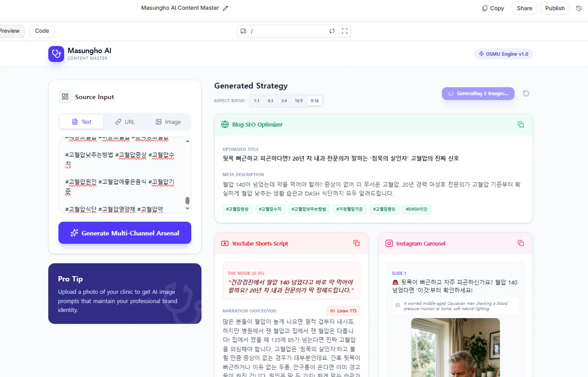The width and height of the screenshot is (588, 377).
Task: Click the Pro Tip card text
Action: click(118, 301)
